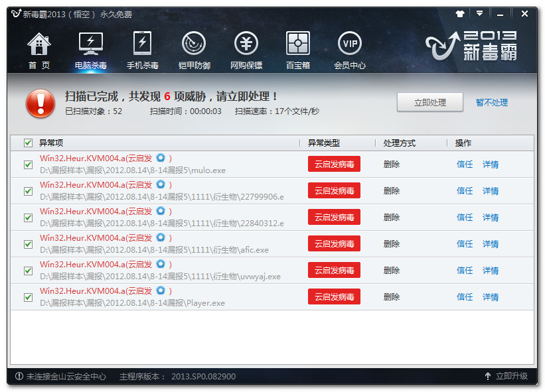Select the Player.exe file path text
This screenshot has width=545, height=392.
[132, 302]
